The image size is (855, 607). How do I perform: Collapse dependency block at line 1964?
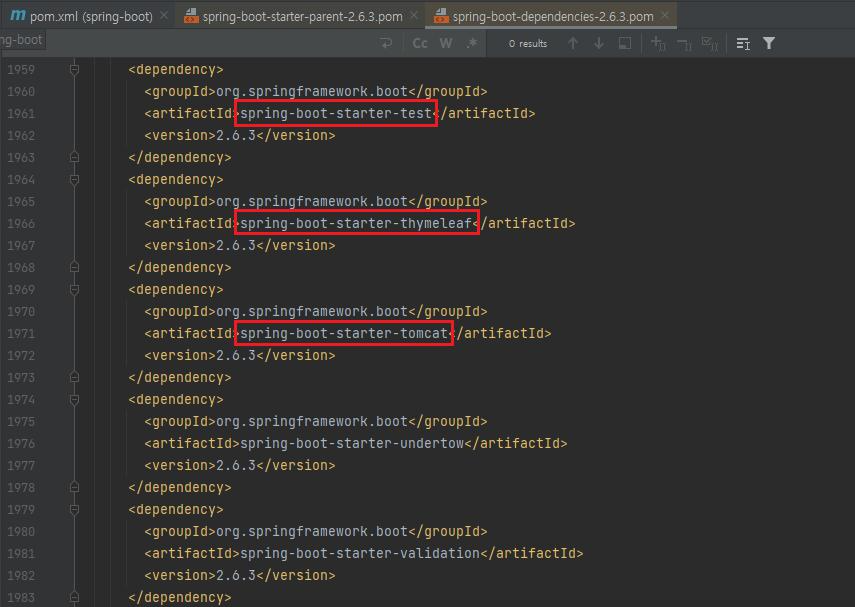pyautogui.click(x=75, y=179)
